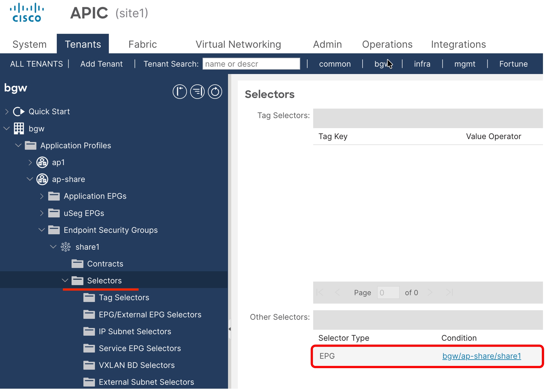Click the ap-share application profile icon
Viewport: 551px width, 392px height.
tap(42, 179)
